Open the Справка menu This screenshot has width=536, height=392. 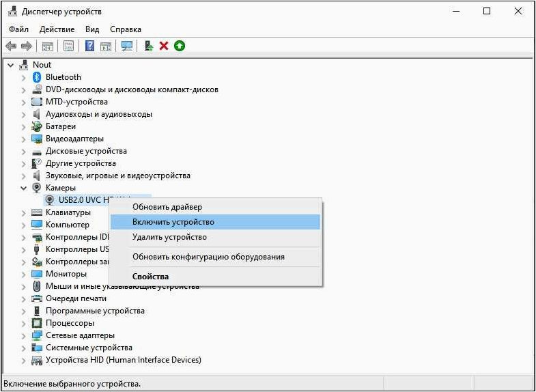(126, 29)
